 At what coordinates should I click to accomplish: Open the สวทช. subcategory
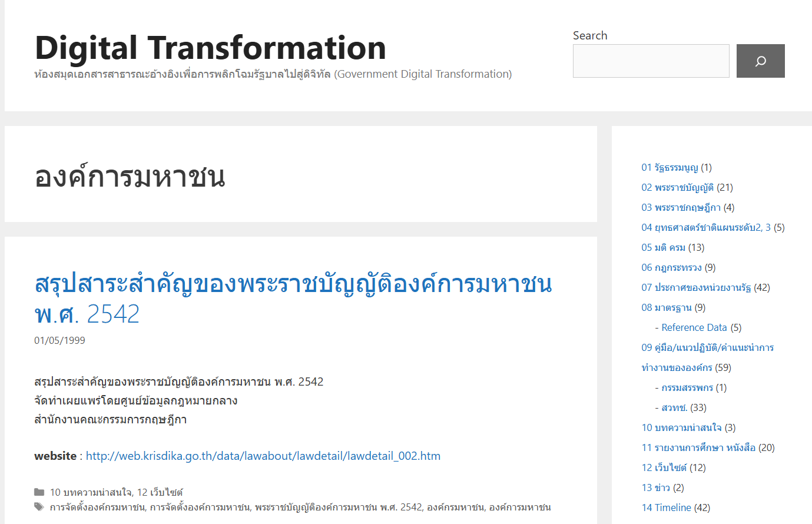pyautogui.click(x=674, y=408)
